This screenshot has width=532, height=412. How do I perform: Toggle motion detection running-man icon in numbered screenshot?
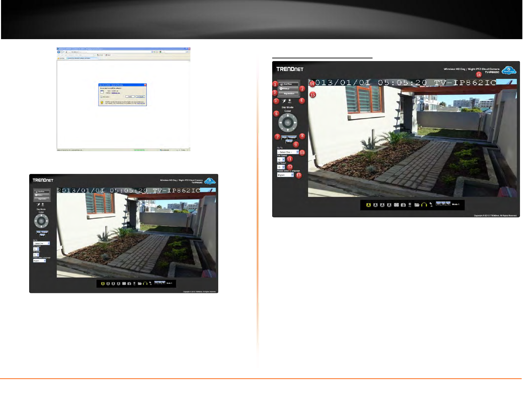[x=284, y=101]
